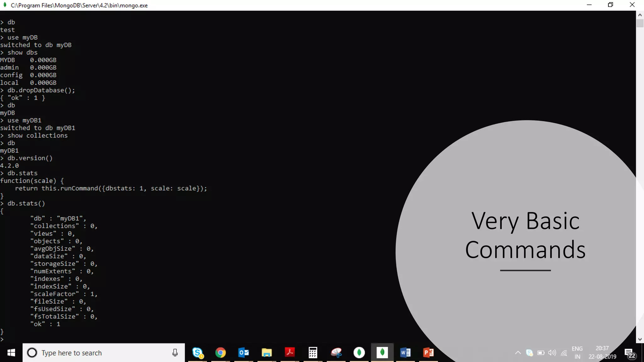Open Microsoft Word from taskbar
This screenshot has width=644, height=362.
tap(405, 353)
